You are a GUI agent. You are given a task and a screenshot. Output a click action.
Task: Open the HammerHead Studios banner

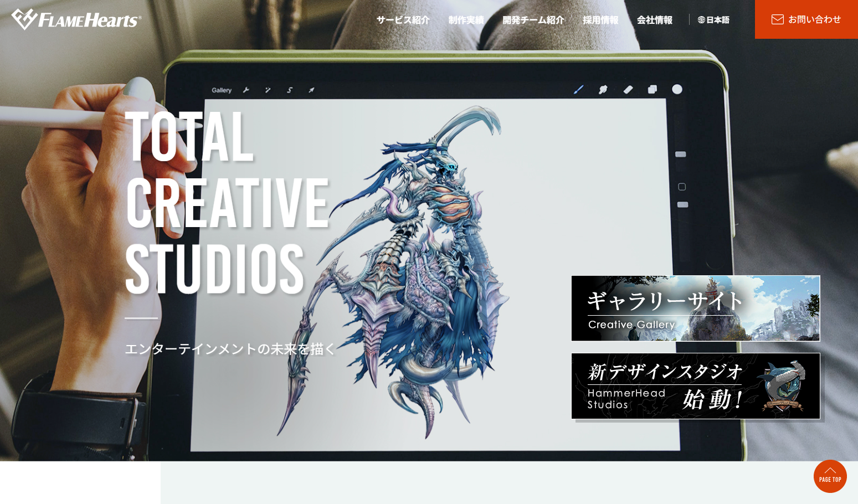pos(696,386)
